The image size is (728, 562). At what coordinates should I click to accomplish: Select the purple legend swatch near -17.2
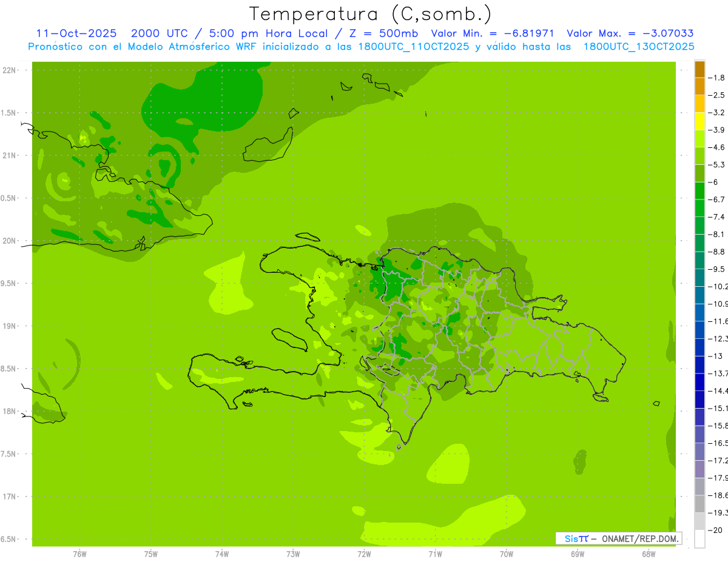(699, 452)
